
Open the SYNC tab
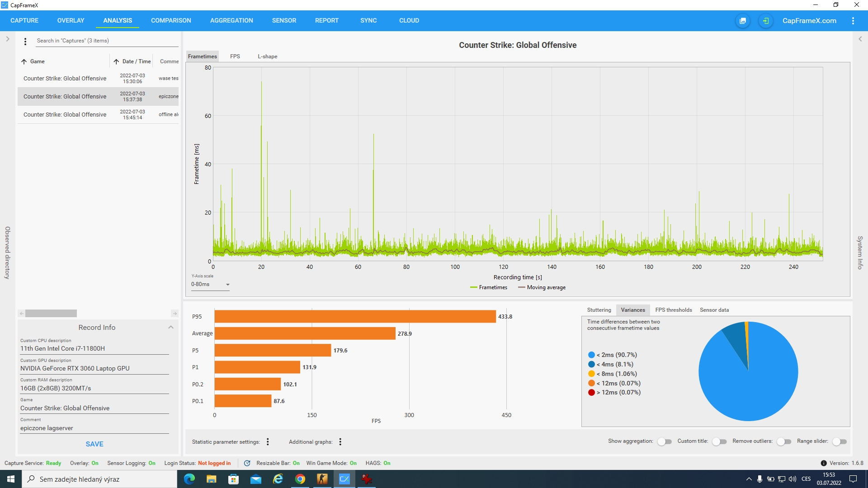click(x=368, y=21)
